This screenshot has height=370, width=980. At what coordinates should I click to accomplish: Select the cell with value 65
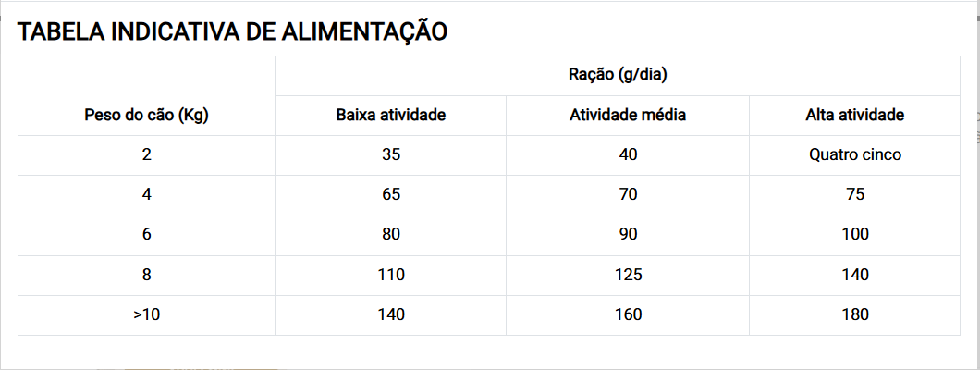point(391,195)
